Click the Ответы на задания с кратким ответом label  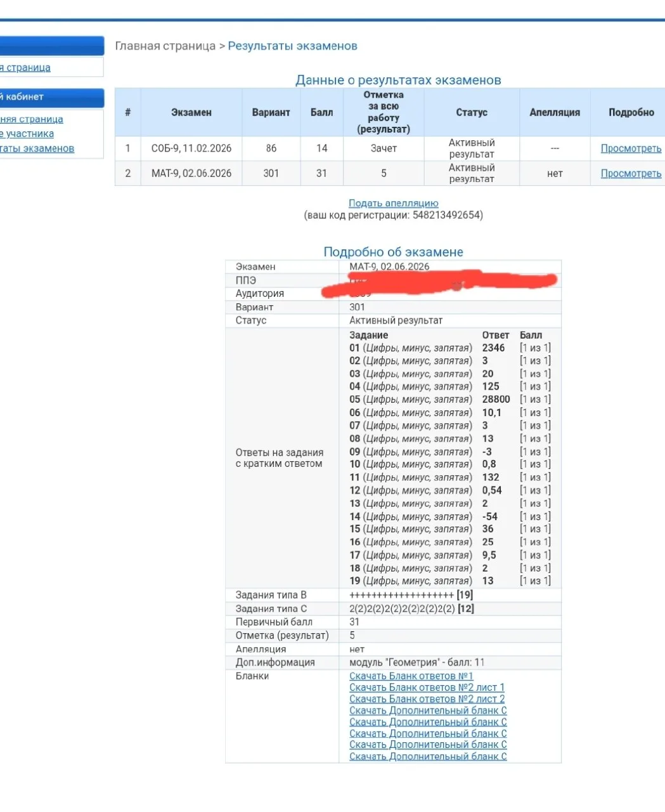point(280,458)
